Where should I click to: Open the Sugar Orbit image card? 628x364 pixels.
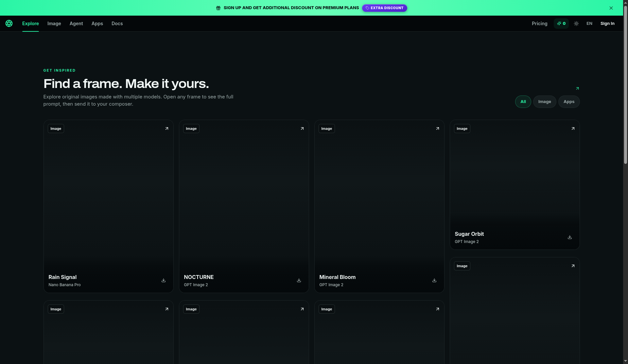pos(515,185)
